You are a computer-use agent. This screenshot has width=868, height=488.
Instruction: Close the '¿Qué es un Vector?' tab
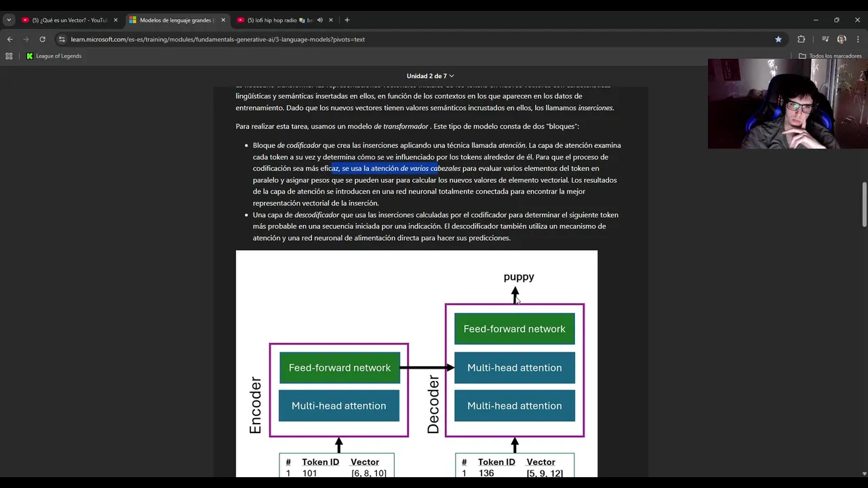(115, 20)
